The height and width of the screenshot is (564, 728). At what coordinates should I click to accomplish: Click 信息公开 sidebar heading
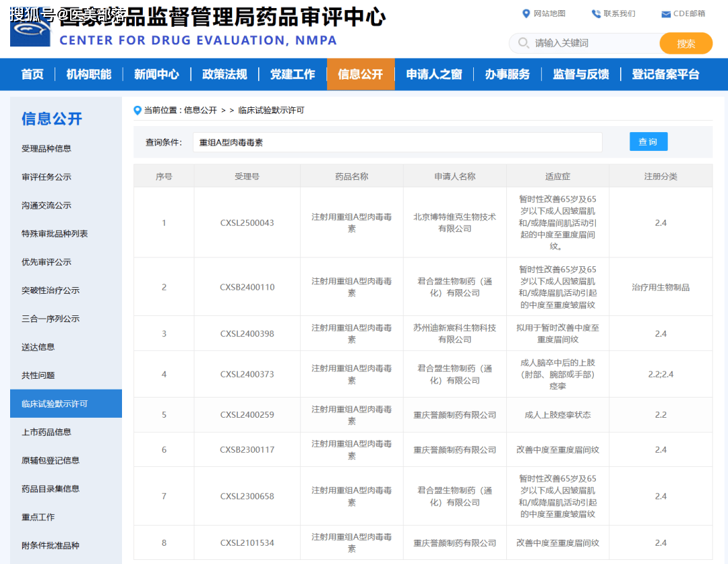(51, 119)
